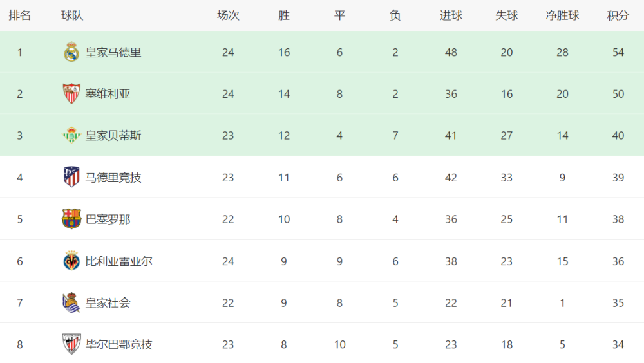644x363 pixels.
Task: Click the Villarreal yellow crest icon
Action: (x=71, y=261)
